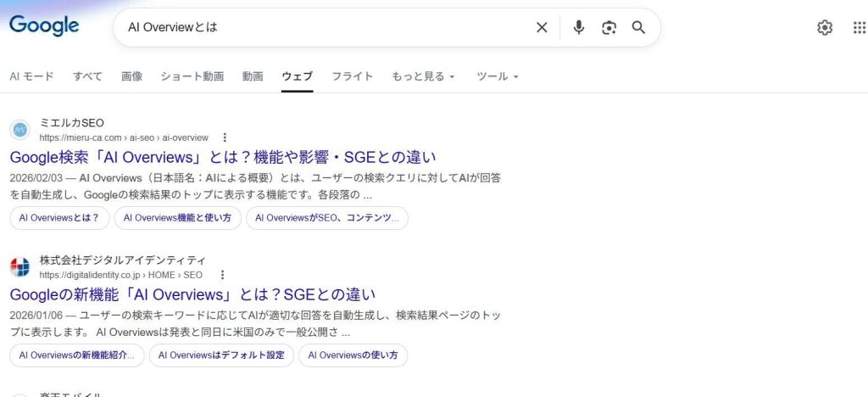
Task: Open settings via the gear icon
Action: pyautogui.click(x=825, y=28)
